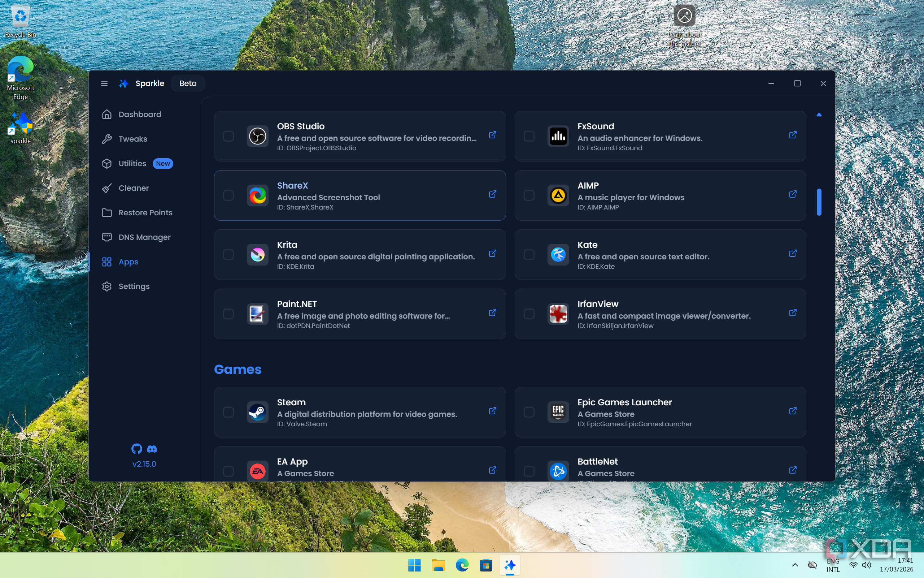Check the FxSound checkbox
The height and width of the screenshot is (578, 924).
529,136
